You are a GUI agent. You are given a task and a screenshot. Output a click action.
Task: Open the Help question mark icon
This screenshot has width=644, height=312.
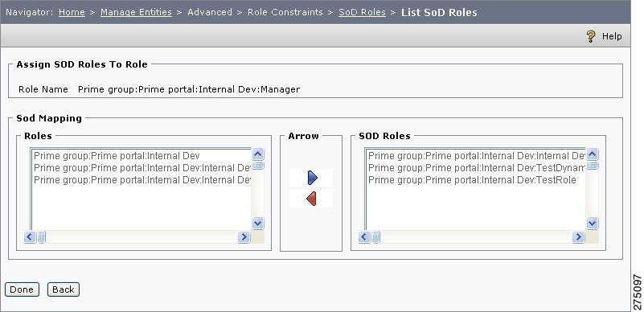pyautogui.click(x=591, y=36)
